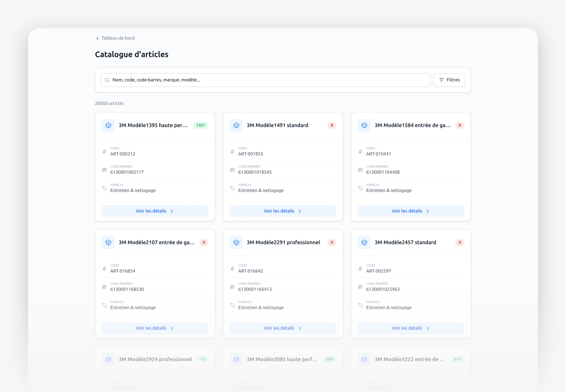Click the hash icon next to ART-000212

tap(105, 152)
